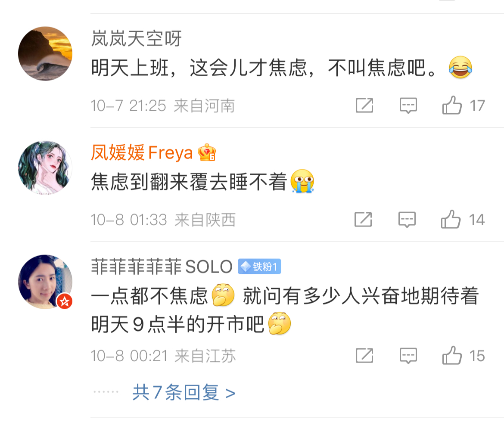
Task: Like 凤媛媛Freya's comment with 14 likes
Action: point(451,220)
